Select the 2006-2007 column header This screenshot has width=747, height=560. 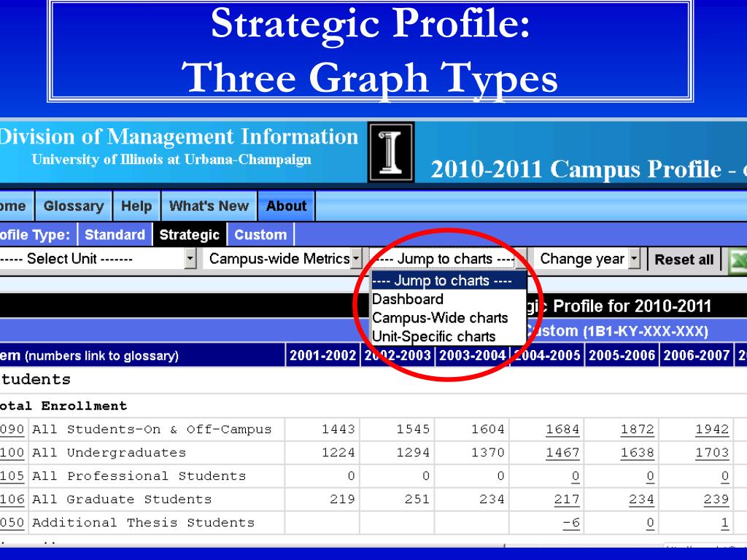(x=697, y=355)
